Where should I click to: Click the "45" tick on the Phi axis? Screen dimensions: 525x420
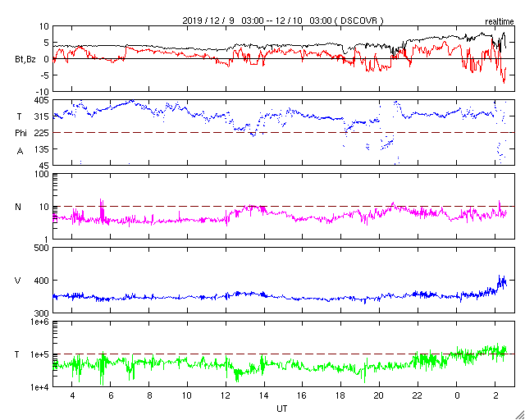click(44, 166)
